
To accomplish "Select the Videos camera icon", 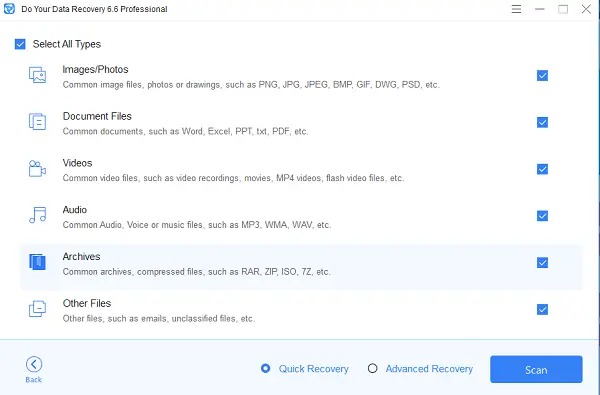I will pyautogui.click(x=37, y=168).
